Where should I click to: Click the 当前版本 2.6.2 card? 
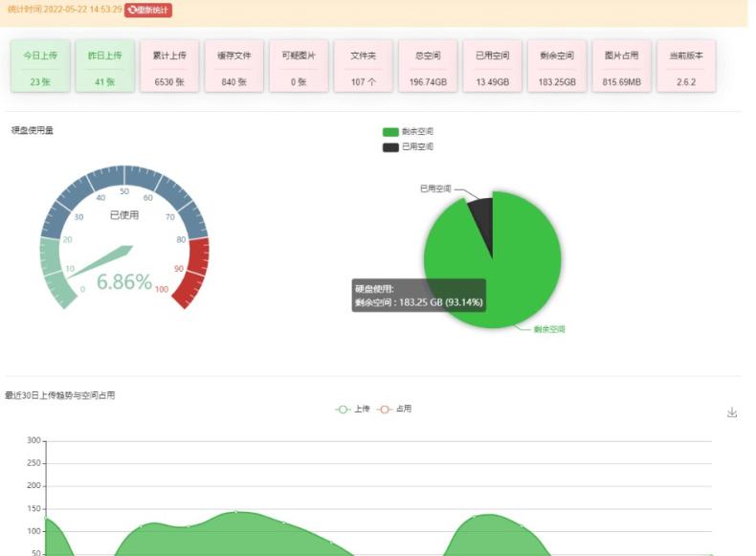[x=686, y=67]
